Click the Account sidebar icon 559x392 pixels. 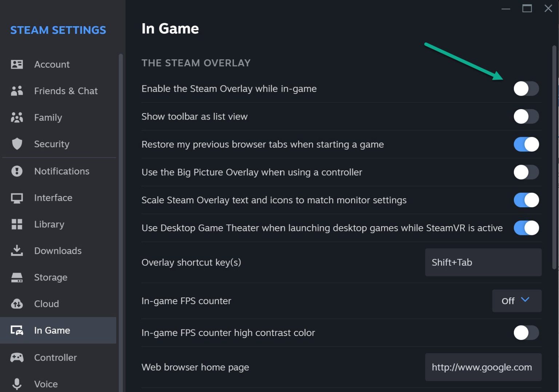16,64
